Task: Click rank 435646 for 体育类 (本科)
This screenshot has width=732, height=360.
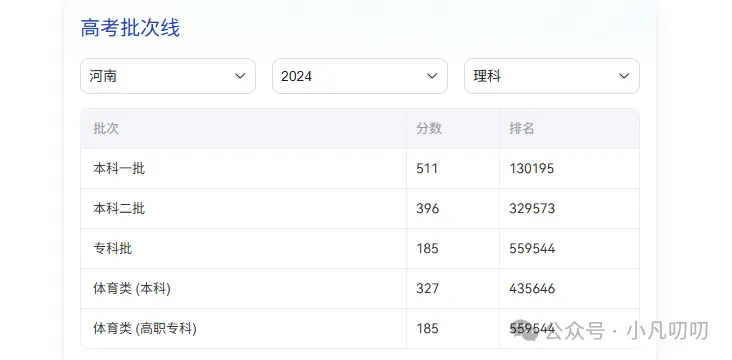Action: pos(532,289)
